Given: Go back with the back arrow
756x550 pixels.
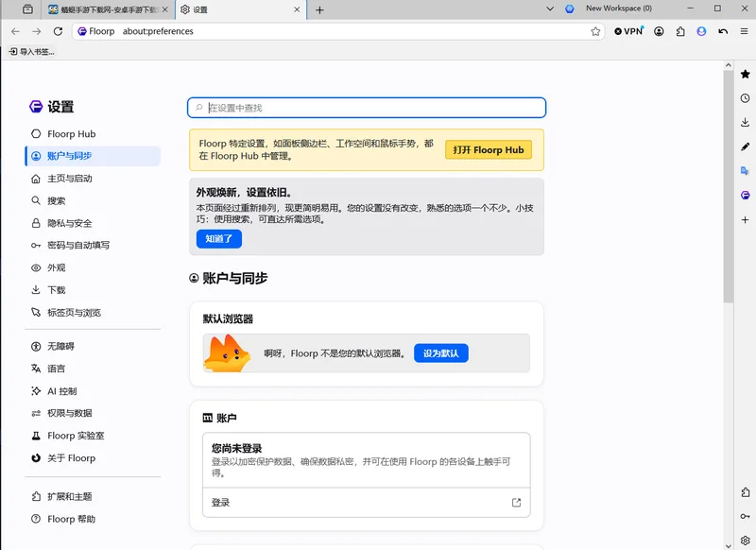Looking at the screenshot, I should 15,31.
